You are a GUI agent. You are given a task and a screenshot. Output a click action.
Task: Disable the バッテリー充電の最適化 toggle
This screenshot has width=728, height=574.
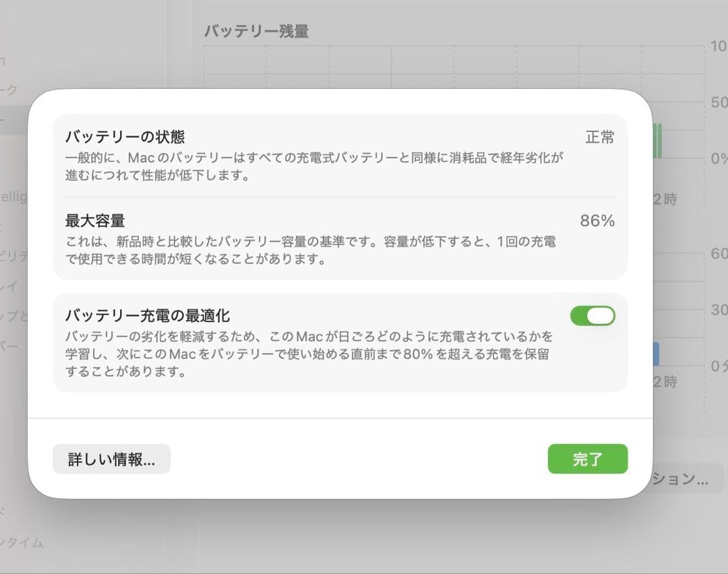tap(592, 315)
